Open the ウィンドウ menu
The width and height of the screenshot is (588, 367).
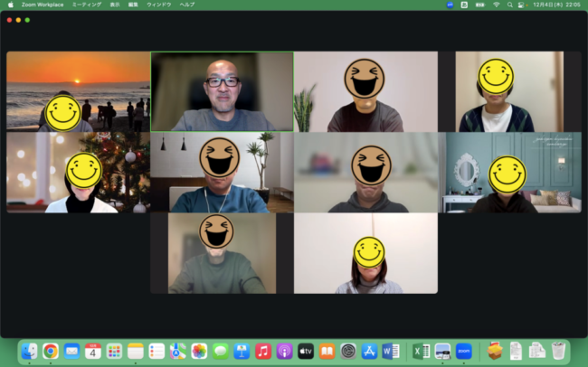160,5
